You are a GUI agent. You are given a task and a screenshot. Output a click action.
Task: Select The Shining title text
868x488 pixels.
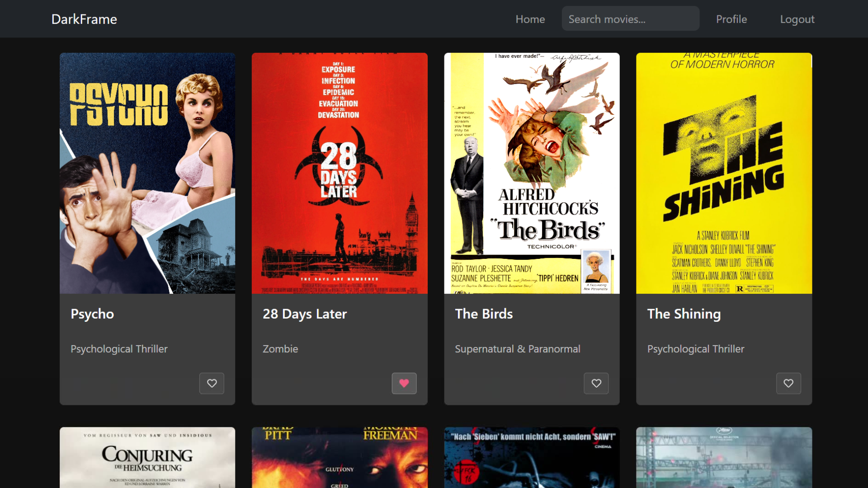684,314
